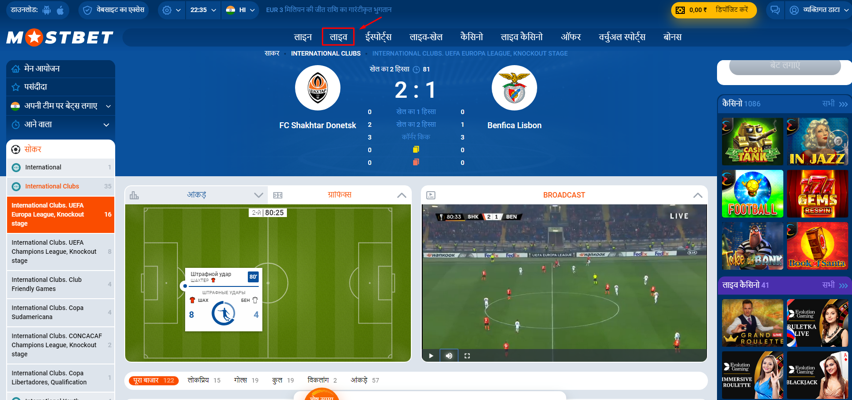Click the MOSTBET logo
The height and width of the screenshot is (400, 852).
(x=60, y=38)
